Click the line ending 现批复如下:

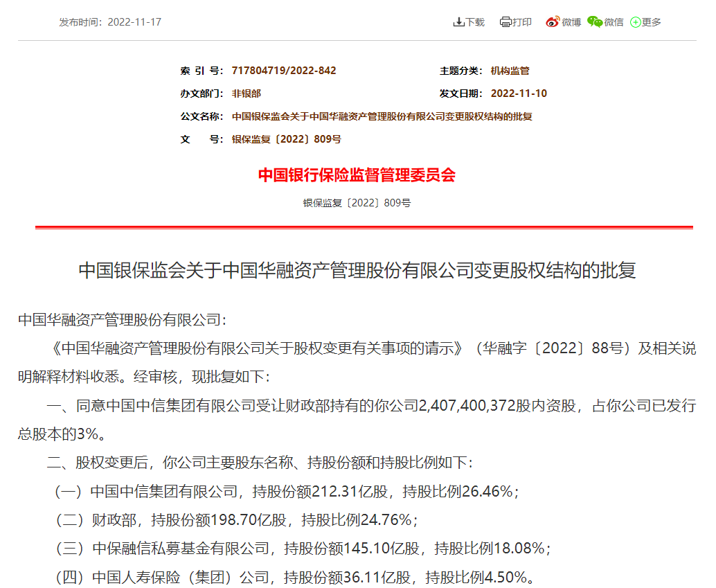tap(144, 377)
